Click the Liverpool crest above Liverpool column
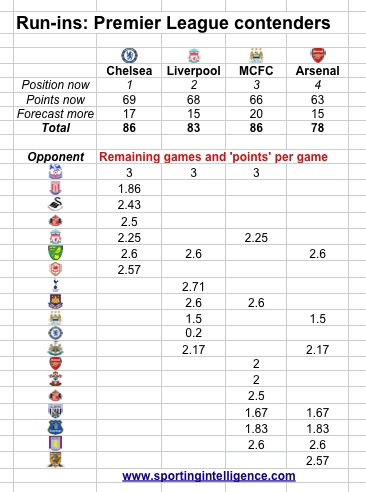This screenshot has width=366, height=492. point(194,56)
